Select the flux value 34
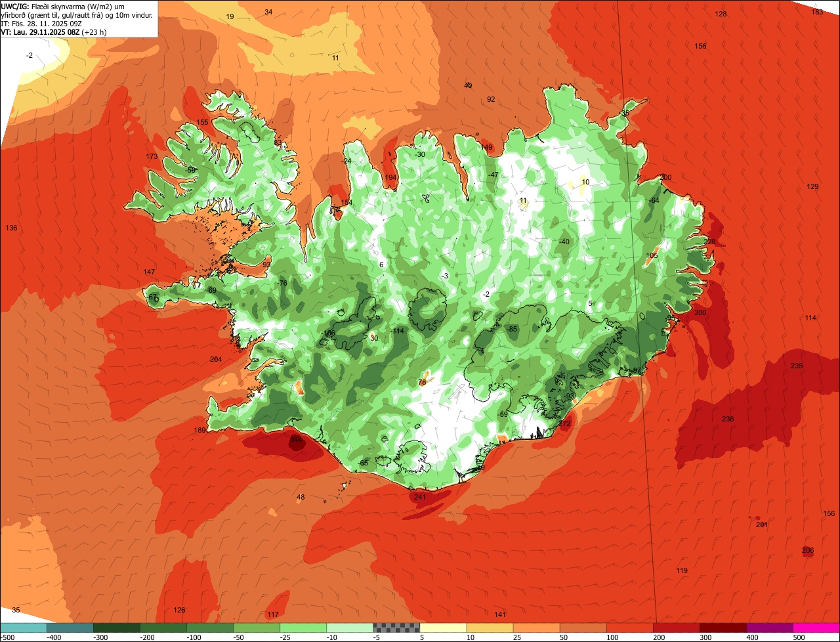The image size is (840, 642). coord(268,12)
